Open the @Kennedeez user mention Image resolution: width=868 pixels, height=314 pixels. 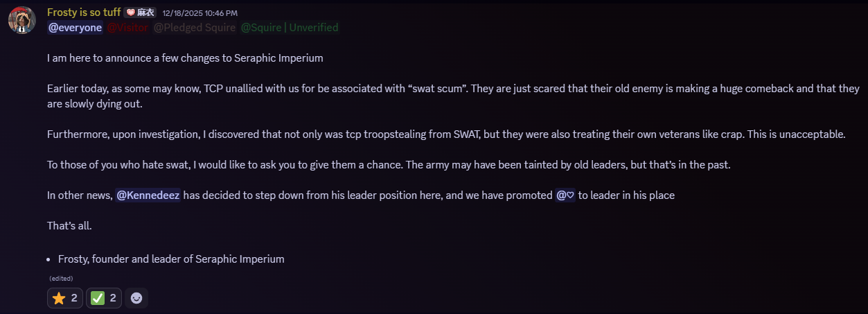click(x=148, y=195)
